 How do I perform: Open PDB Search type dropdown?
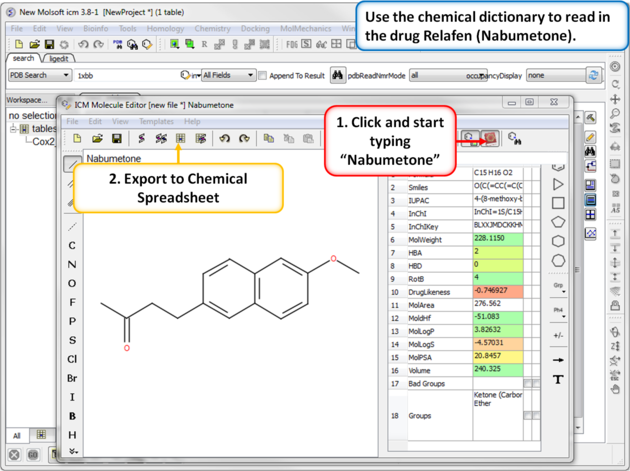(x=39, y=75)
